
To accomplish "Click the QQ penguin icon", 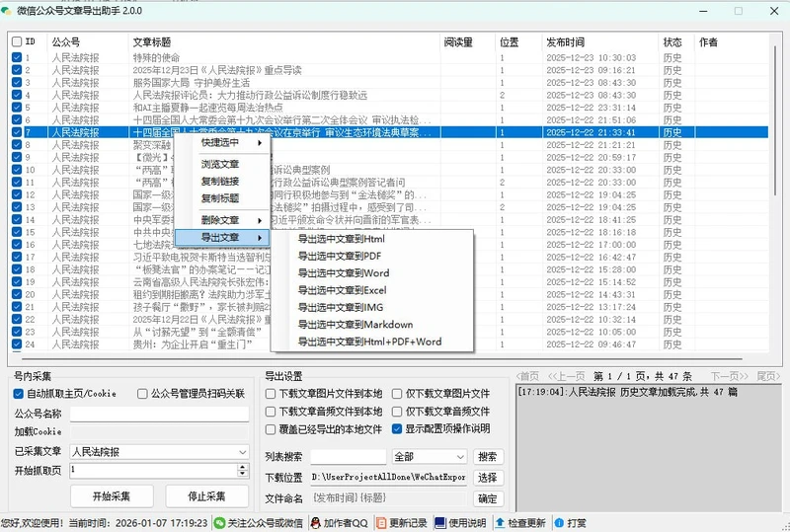I will coord(315,523).
